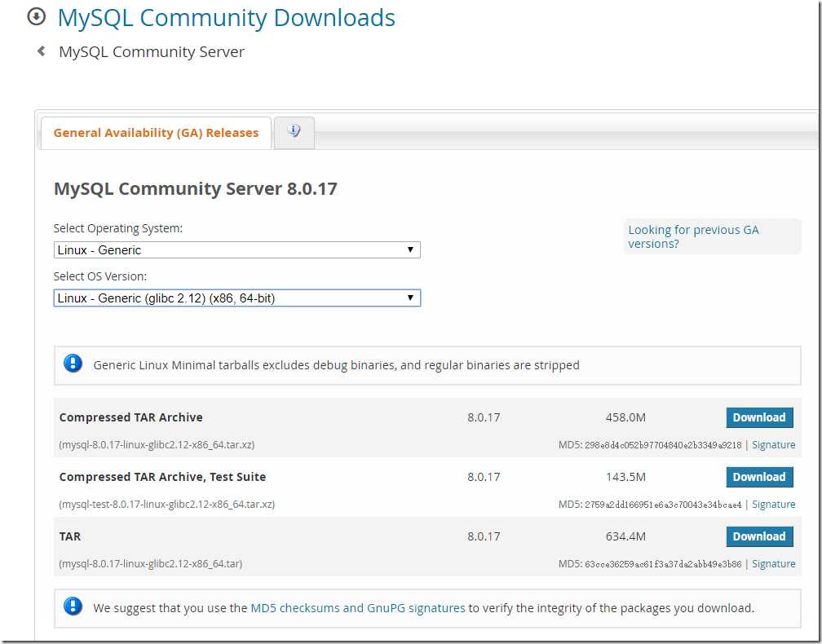The image size is (822, 644).
Task: Open Signature link for Compressed TAR Archive
Action: (x=773, y=444)
